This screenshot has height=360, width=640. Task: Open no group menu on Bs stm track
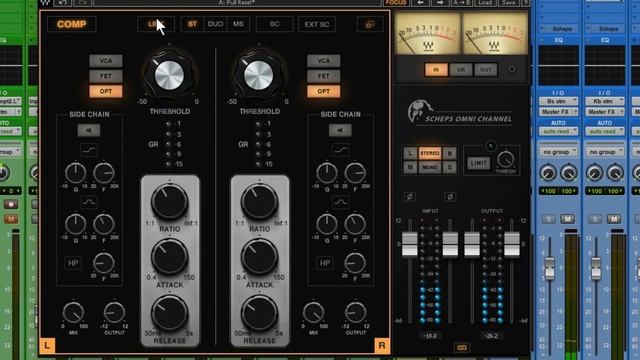point(558,152)
